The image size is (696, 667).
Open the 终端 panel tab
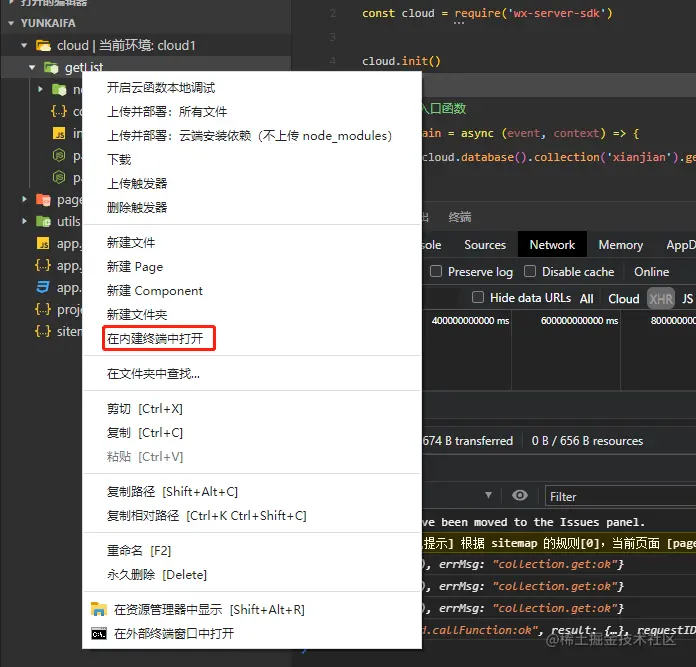(x=460, y=217)
